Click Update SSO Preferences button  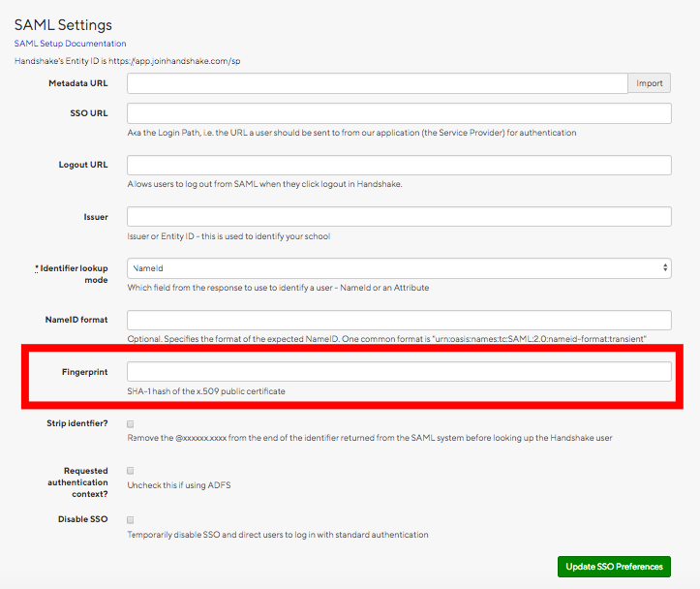click(614, 567)
